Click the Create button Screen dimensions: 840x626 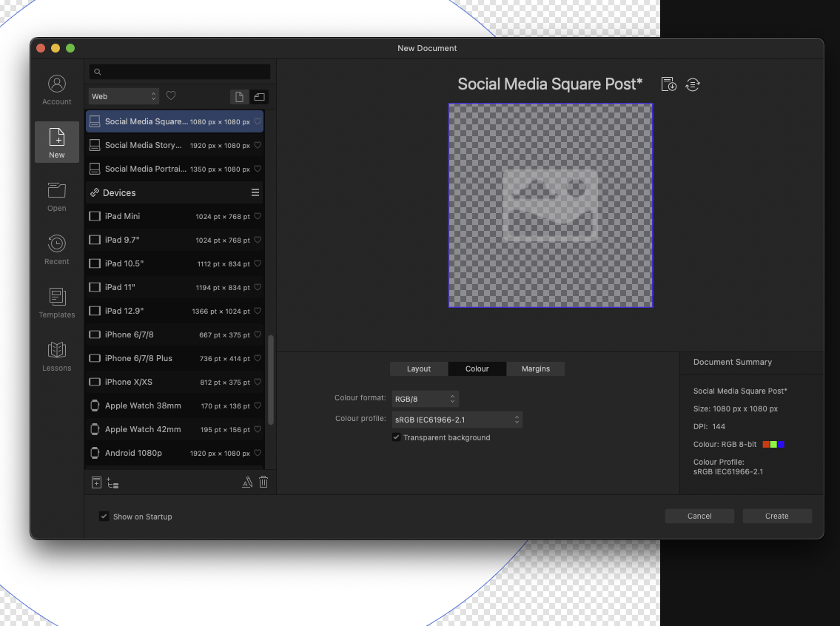[777, 516]
